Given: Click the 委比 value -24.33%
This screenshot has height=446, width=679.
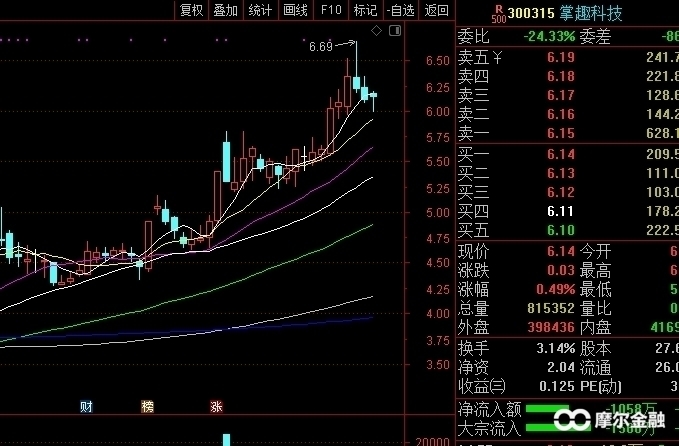Looking at the screenshot, I should coord(549,36).
